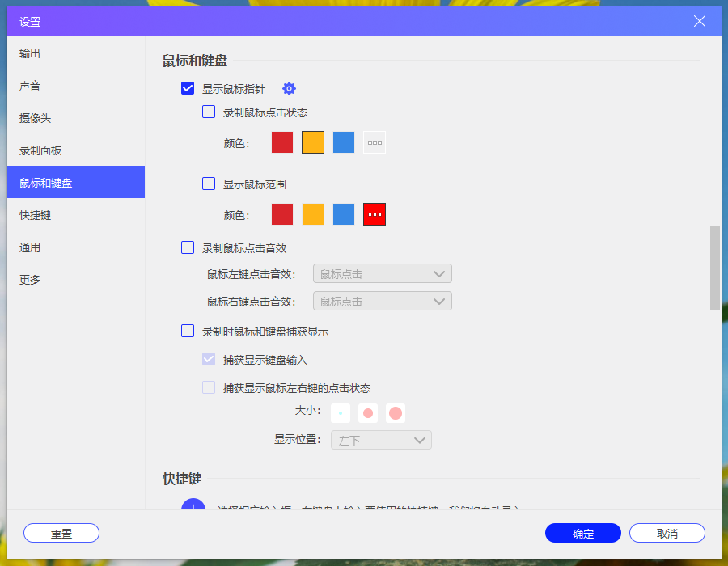Click the dotted custom color icon for mouse range
The width and height of the screenshot is (728, 566).
click(374, 214)
